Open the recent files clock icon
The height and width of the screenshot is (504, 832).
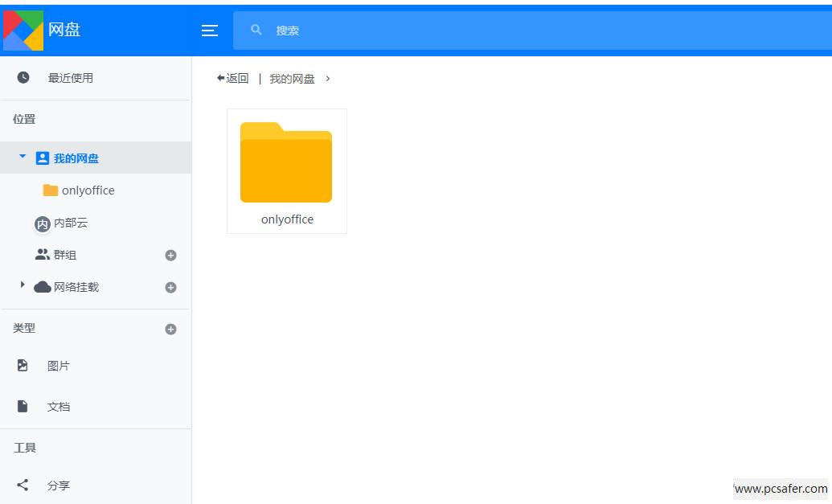(23, 78)
